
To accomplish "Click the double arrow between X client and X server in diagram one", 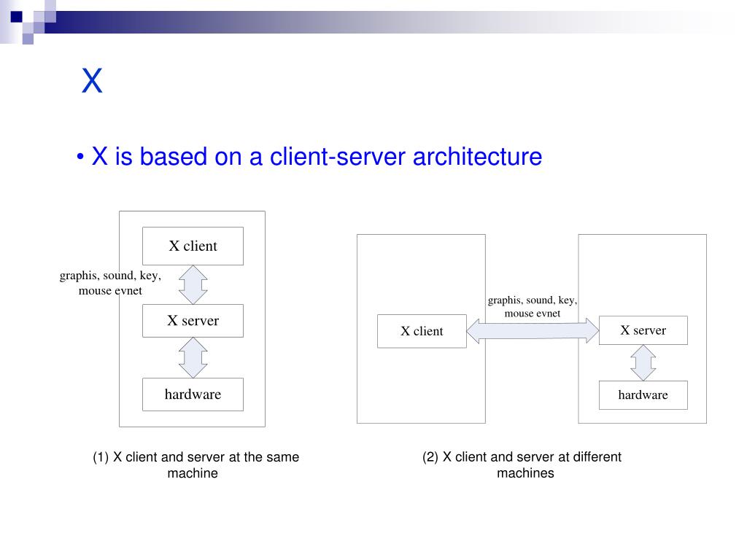I will click(x=193, y=285).
